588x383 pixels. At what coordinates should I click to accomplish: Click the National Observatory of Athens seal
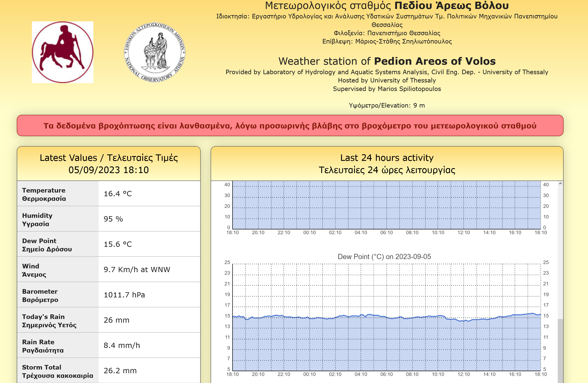point(155,52)
